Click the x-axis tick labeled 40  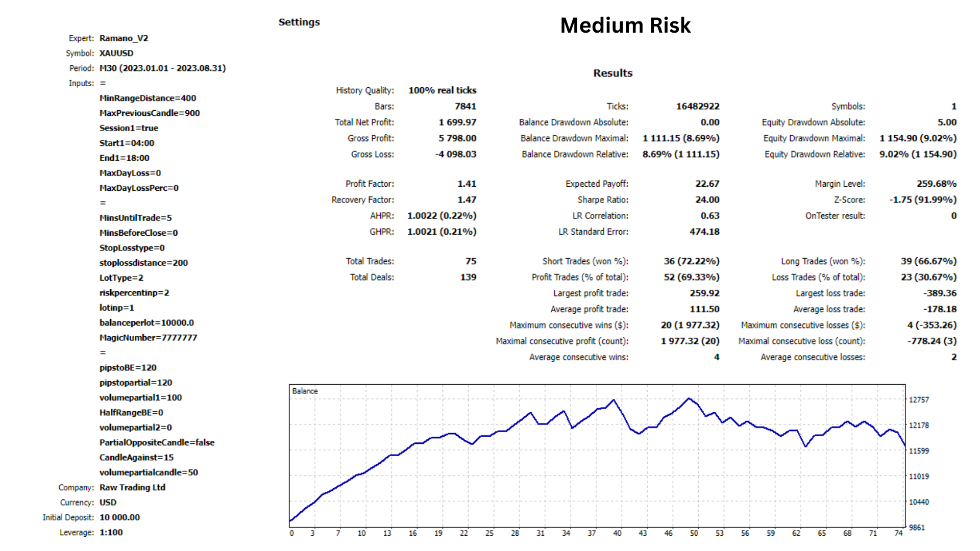pyautogui.click(x=617, y=533)
